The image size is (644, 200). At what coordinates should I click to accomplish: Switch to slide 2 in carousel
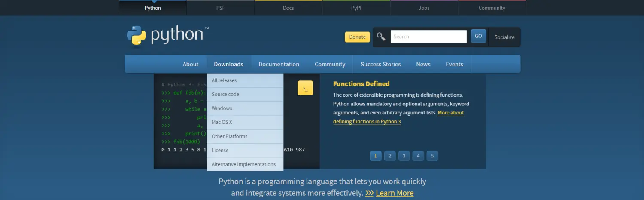click(389, 156)
